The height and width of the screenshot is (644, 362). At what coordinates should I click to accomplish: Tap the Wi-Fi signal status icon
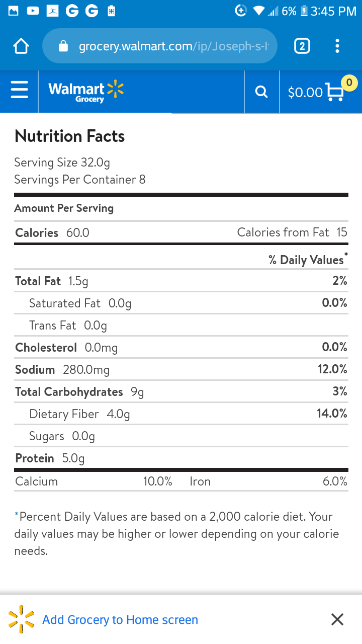(x=259, y=11)
